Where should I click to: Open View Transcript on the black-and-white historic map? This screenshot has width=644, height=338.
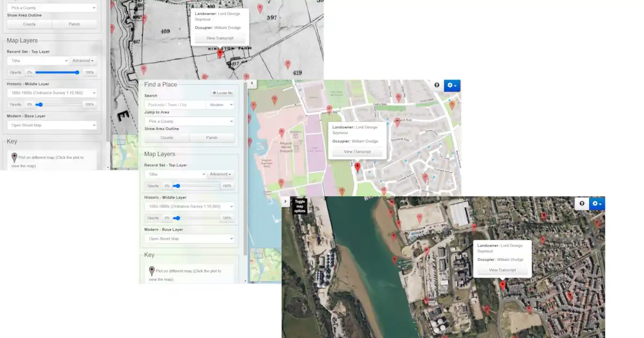[218, 38]
